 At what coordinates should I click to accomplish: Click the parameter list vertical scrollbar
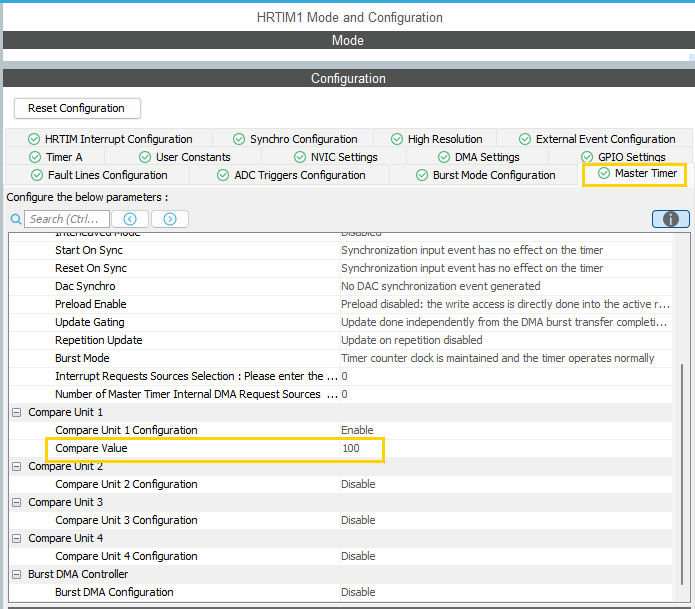[x=682, y=474]
